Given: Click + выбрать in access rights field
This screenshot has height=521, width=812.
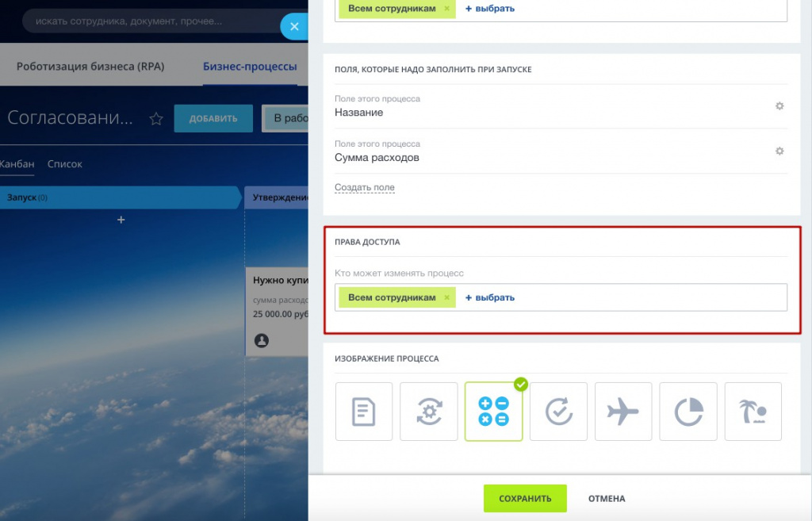Looking at the screenshot, I should pos(490,297).
